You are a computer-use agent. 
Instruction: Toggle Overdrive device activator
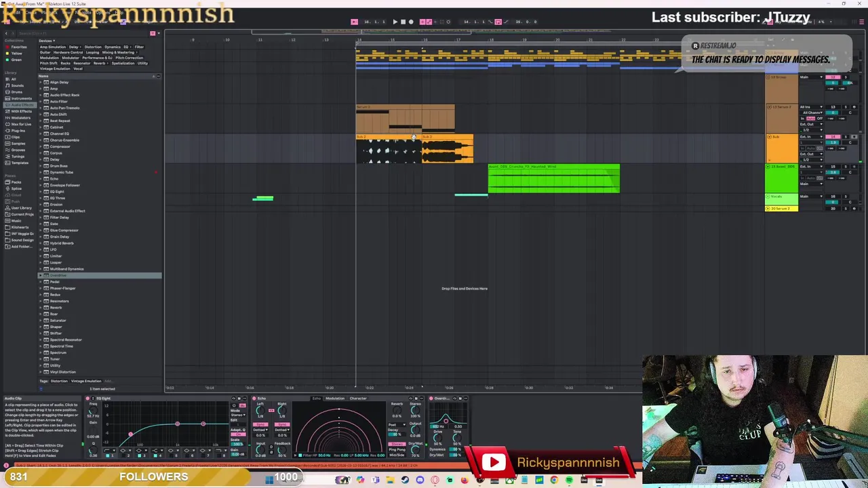(x=431, y=399)
